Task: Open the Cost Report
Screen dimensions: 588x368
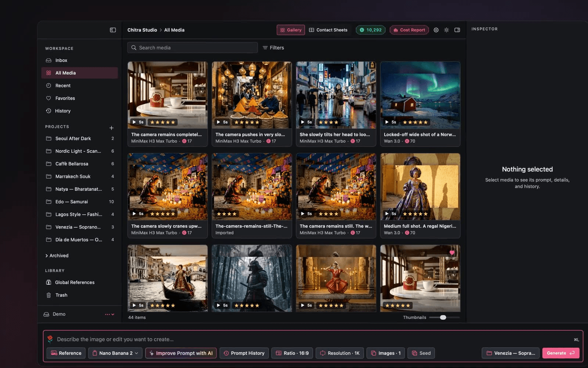Action: (409, 30)
